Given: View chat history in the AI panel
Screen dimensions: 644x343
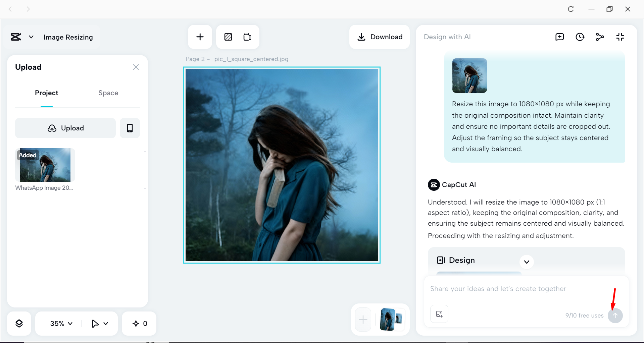Looking at the screenshot, I should (580, 37).
